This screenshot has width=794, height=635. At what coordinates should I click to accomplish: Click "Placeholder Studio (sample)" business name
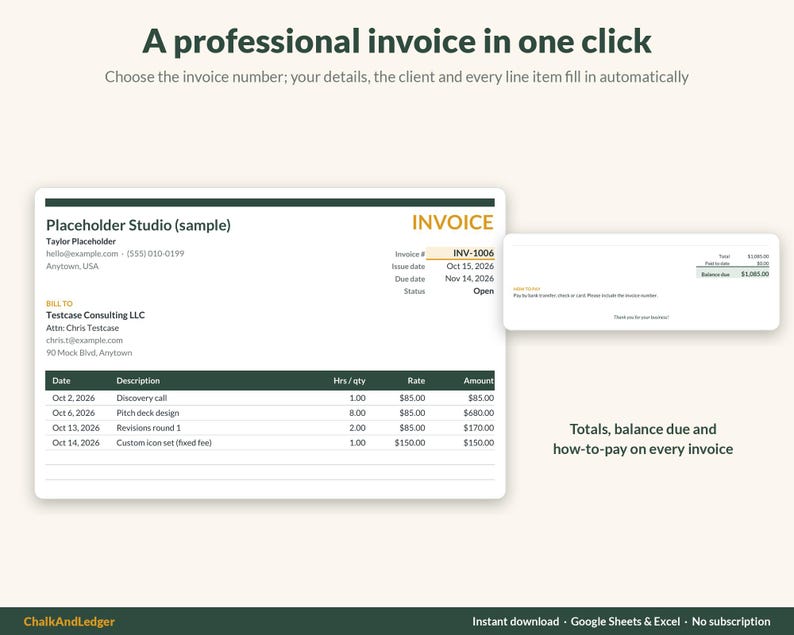coord(138,225)
